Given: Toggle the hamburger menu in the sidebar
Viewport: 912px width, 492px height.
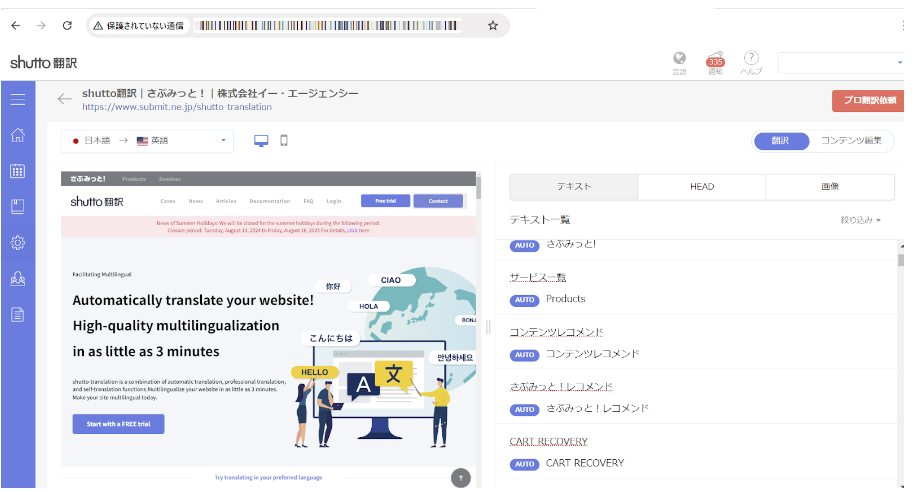Looking at the screenshot, I should [x=18, y=99].
